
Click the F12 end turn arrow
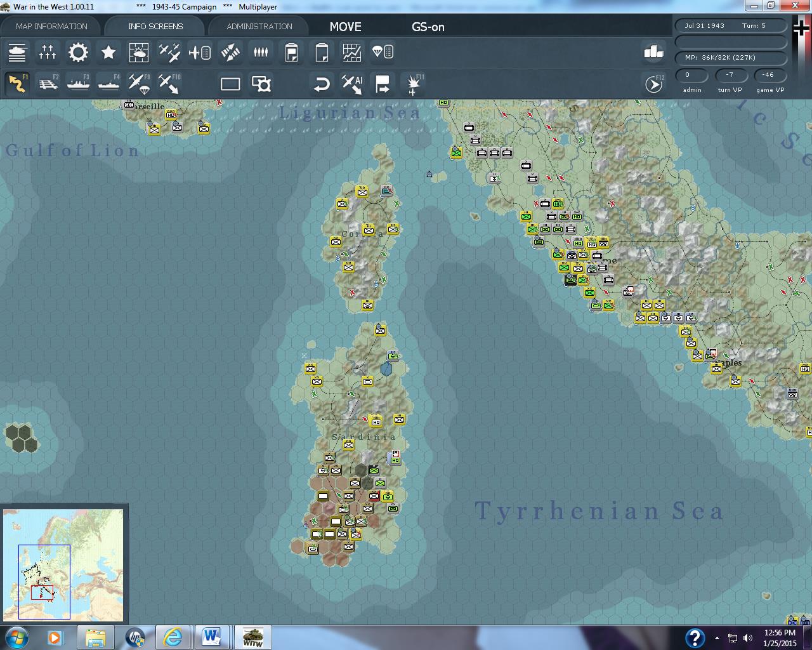pos(653,84)
